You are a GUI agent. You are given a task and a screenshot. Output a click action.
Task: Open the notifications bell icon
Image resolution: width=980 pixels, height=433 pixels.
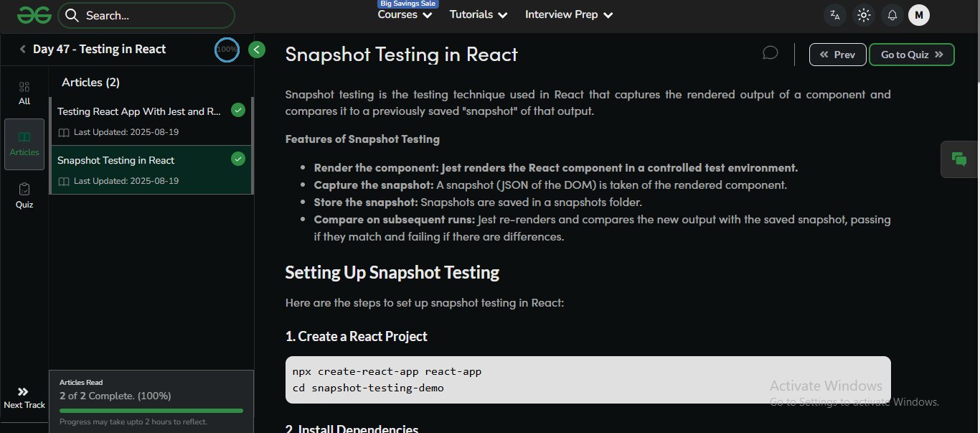coord(892,15)
